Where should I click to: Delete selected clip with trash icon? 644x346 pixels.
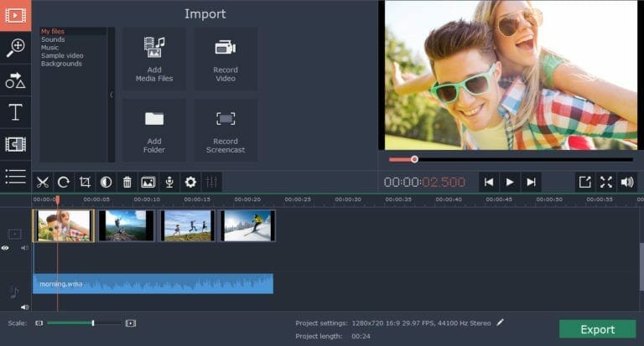click(x=127, y=182)
